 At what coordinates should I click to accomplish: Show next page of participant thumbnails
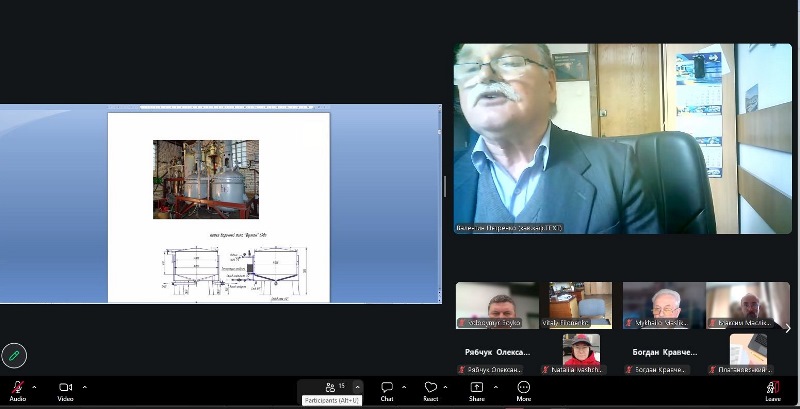click(x=787, y=327)
